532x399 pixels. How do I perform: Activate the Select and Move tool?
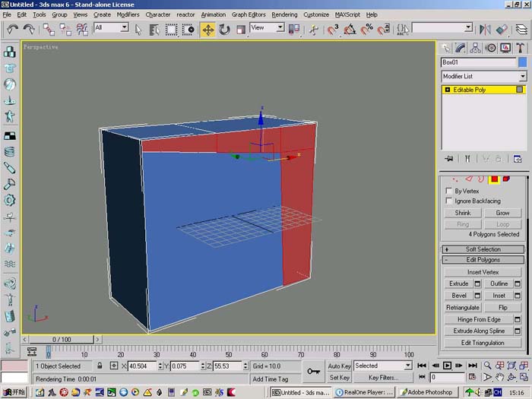(x=208, y=30)
